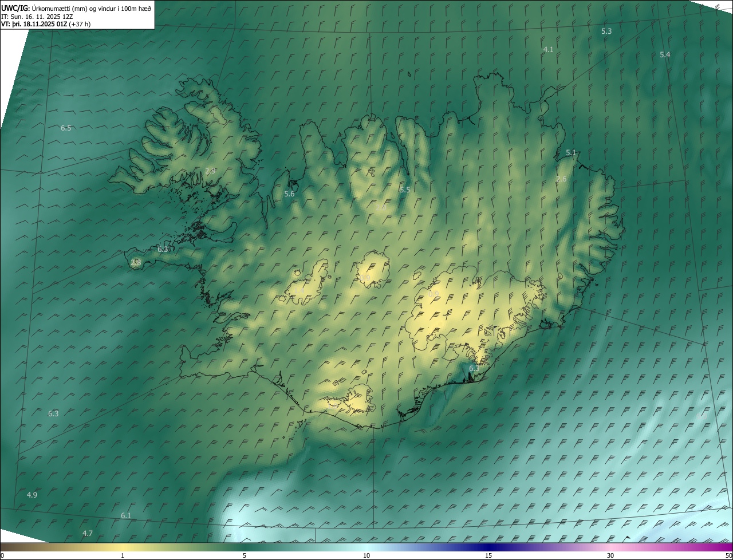
Task: Click the 5.5 value label on the map
Action: (405, 190)
